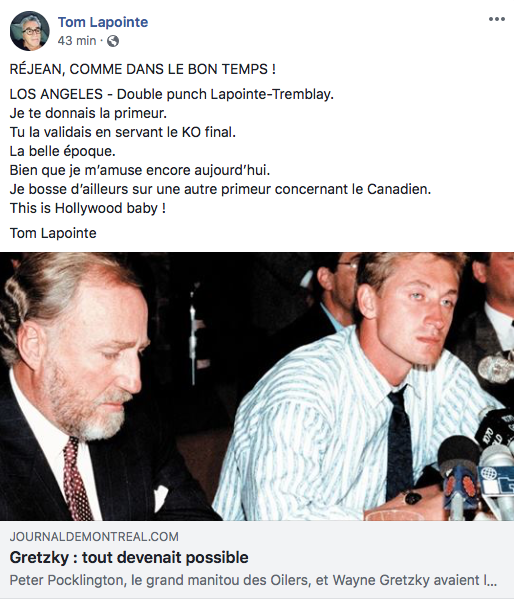Open the Gretzky : tout devenait possible headline

pos(129,557)
